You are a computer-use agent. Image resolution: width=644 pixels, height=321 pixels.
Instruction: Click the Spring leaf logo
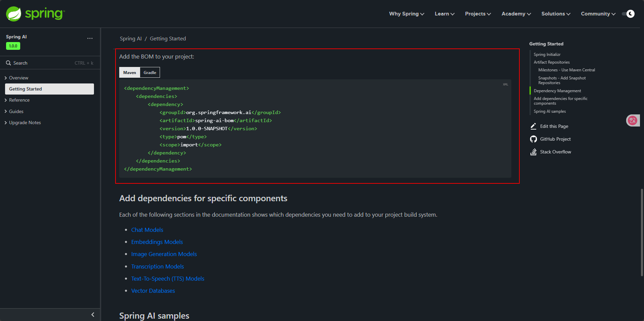[13, 14]
